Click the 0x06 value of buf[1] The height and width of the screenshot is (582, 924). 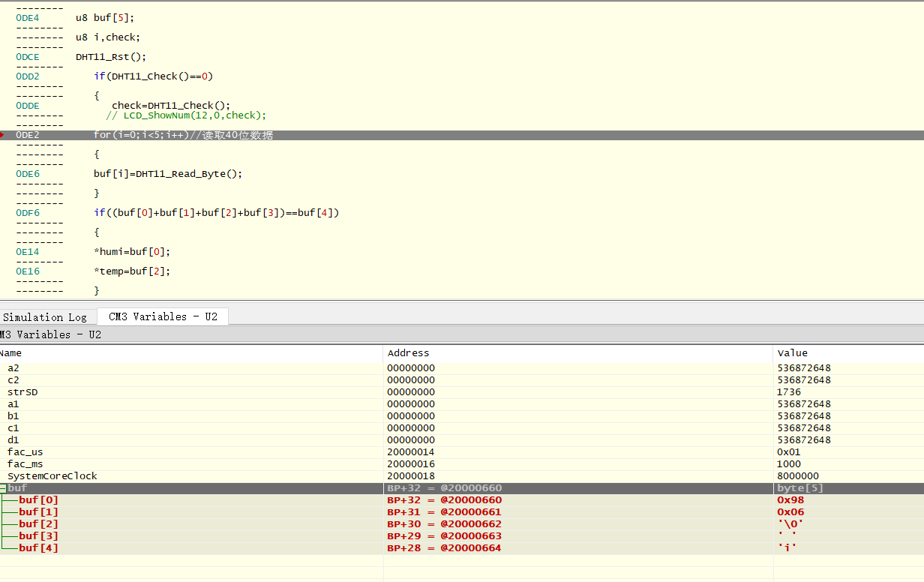click(x=790, y=512)
